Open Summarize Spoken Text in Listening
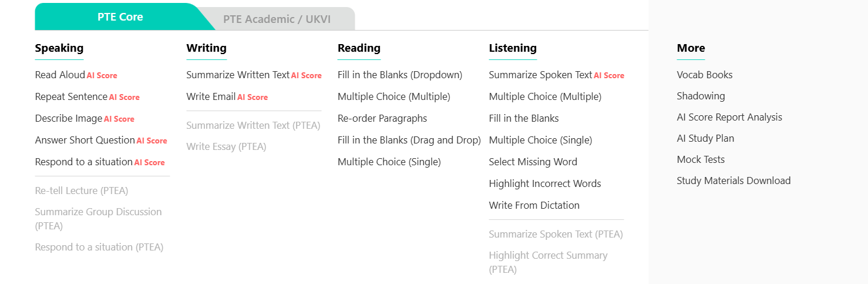The image size is (868, 284). coord(540,75)
